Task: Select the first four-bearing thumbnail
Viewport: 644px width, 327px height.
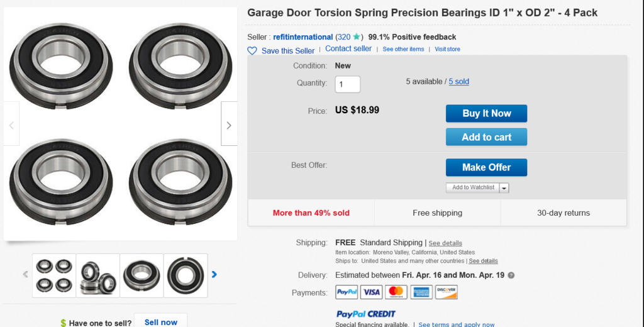Action: (54, 275)
